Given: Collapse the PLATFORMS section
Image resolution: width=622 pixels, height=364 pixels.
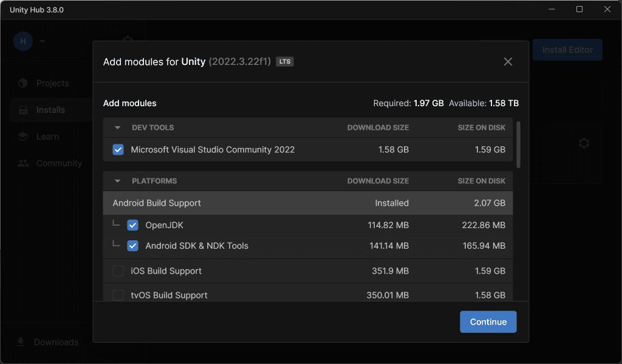Looking at the screenshot, I should 117,181.
